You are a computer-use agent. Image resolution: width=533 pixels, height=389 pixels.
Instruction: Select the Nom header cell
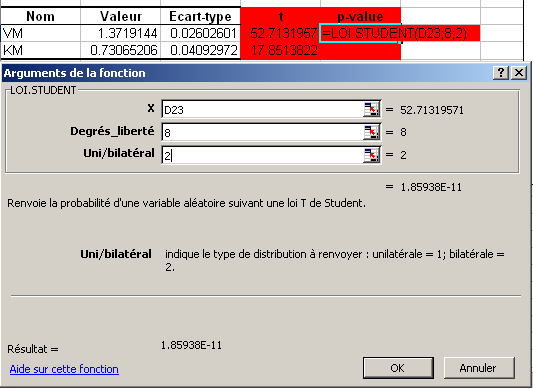pos(40,16)
